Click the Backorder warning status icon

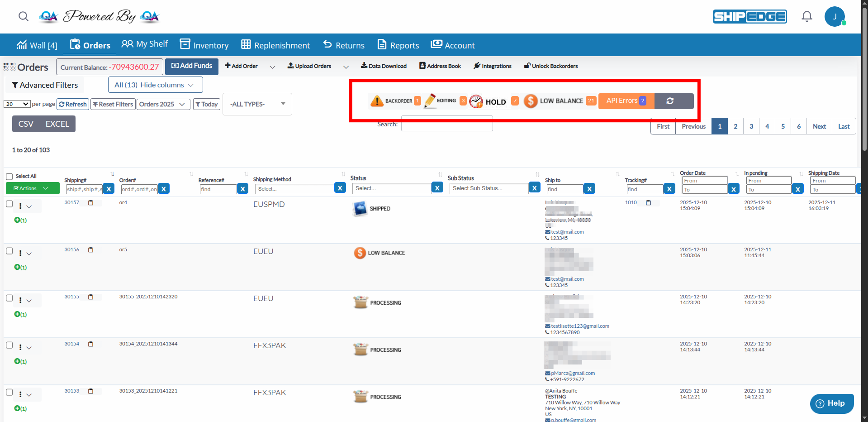pyautogui.click(x=376, y=101)
